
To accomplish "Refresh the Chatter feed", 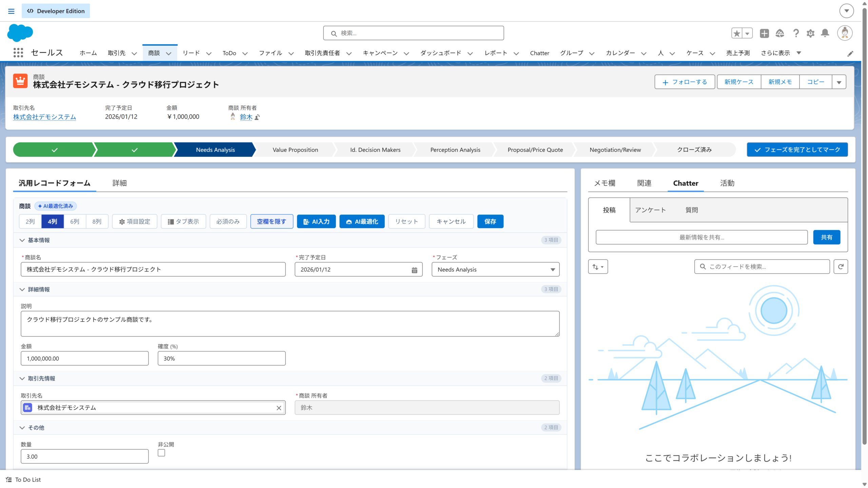I will (841, 267).
